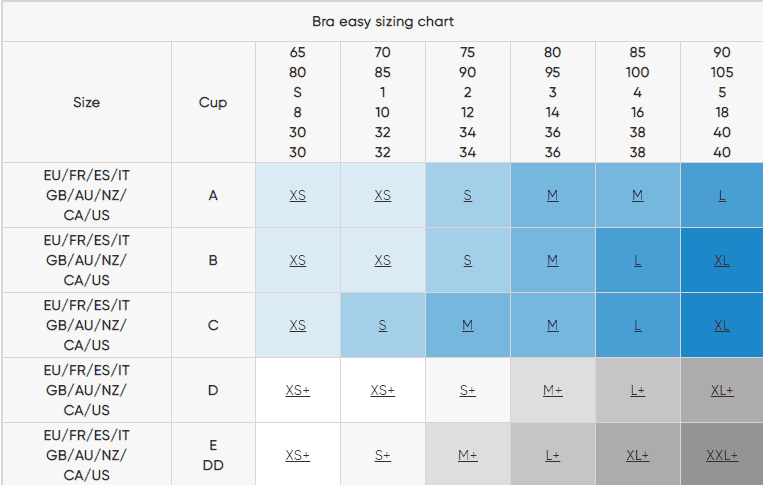763x485 pixels.
Task: Click the XL+ link in E/DD row
Action: [638, 455]
